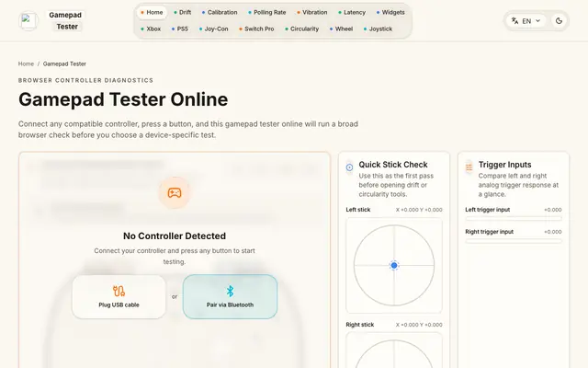Open the Joy-Con tester
The height and width of the screenshot is (368, 588).
214,29
